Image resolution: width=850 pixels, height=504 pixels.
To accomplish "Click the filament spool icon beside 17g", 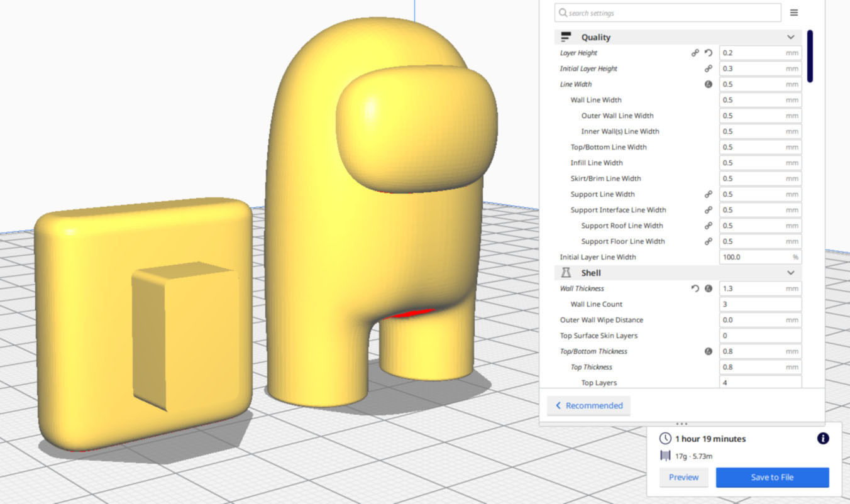I will pos(665,456).
